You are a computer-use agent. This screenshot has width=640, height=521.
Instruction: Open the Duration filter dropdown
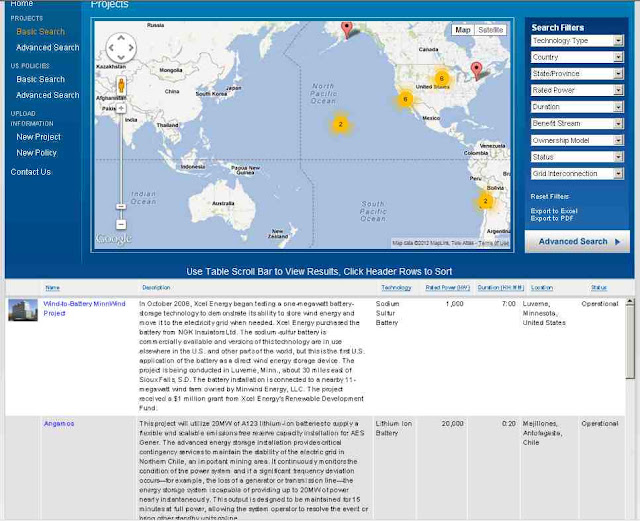(577, 107)
